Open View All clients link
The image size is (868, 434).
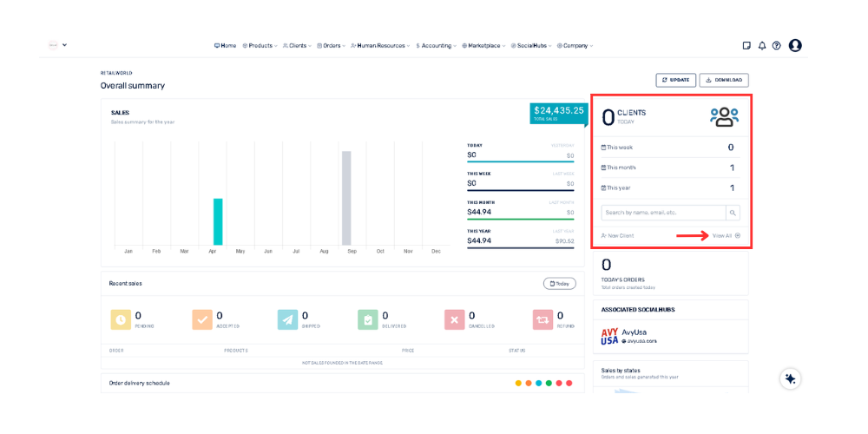click(x=726, y=236)
